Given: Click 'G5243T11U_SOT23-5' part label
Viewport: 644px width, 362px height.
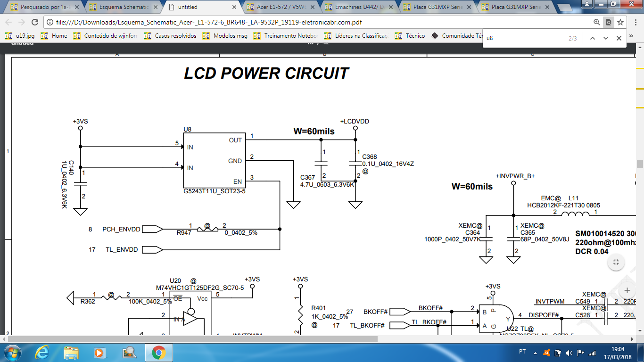Looking at the screenshot, I should tap(215, 192).
